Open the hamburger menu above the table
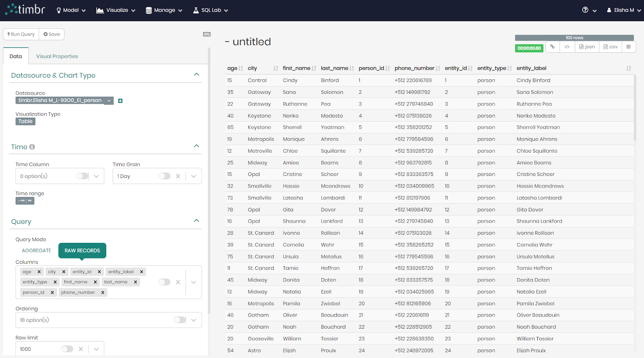This screenshot has width=644, height=358. click(x=628, y=47)
